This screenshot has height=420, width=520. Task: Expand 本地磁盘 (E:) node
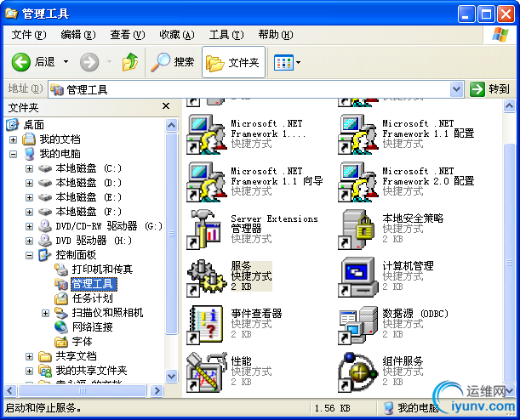tap(29, 197)
